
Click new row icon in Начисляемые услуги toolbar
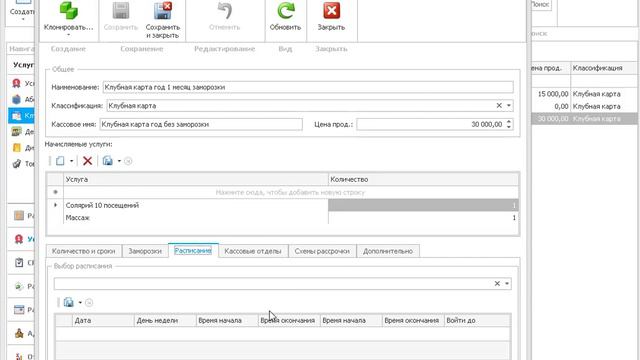click(60, 161)
